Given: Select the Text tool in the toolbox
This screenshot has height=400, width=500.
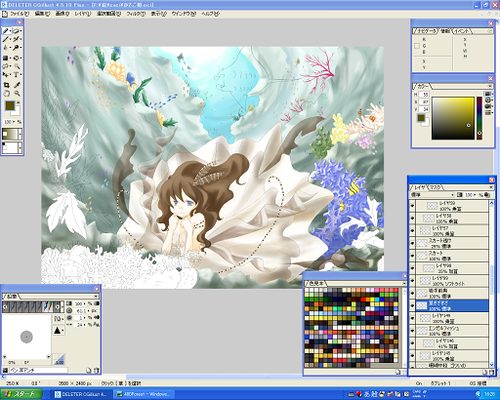Looking at the screenshot, I should point(17,75).
